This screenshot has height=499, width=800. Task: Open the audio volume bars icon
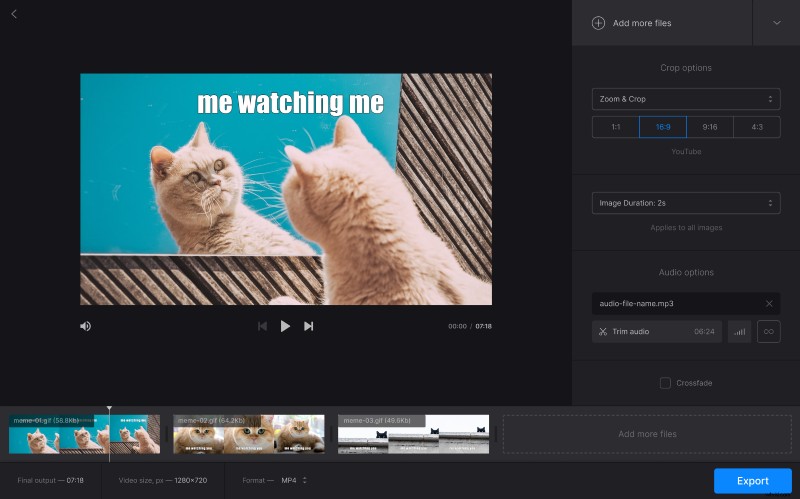(739, 332)
